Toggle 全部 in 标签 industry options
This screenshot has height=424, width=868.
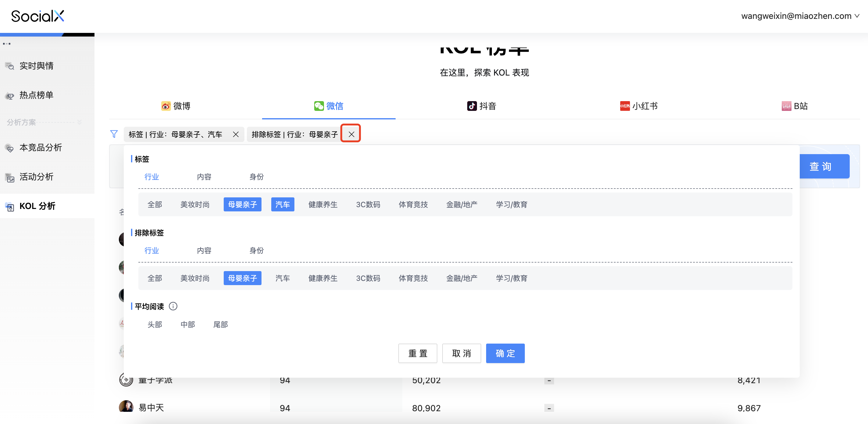(155, 204)
